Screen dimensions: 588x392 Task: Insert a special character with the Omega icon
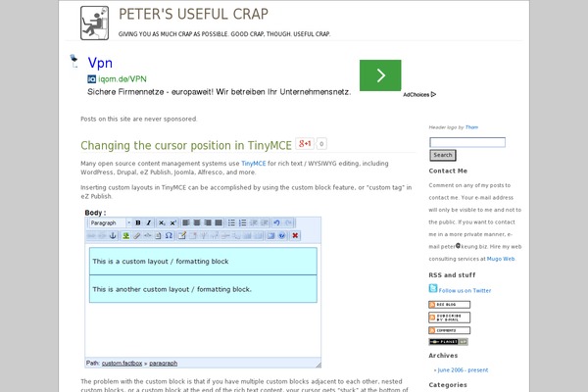169,235
